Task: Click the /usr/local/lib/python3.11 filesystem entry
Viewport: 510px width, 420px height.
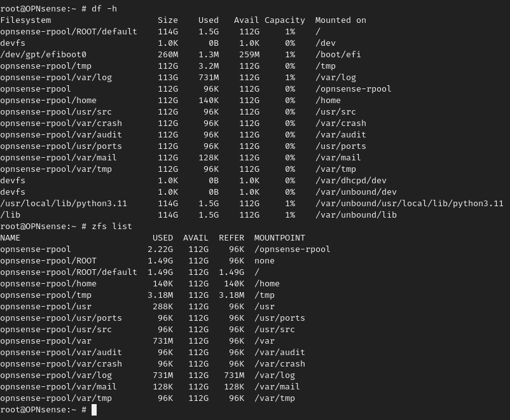Action: point(64,204)
